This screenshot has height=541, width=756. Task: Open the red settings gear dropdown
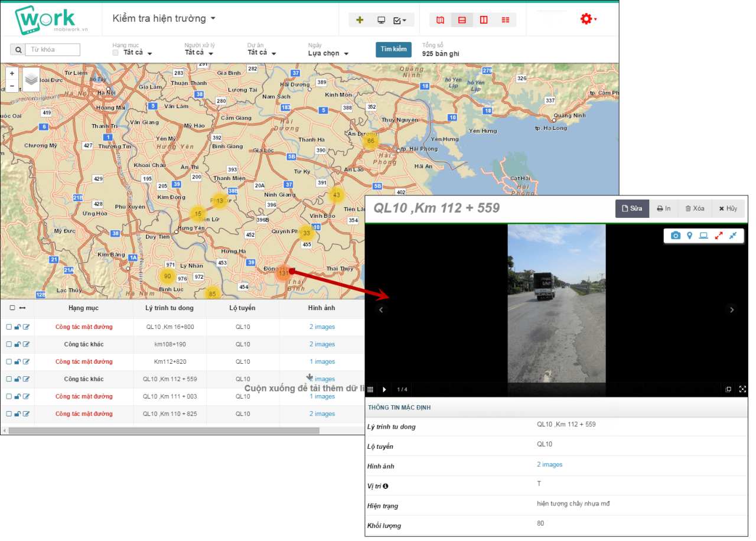pos(588,19)
